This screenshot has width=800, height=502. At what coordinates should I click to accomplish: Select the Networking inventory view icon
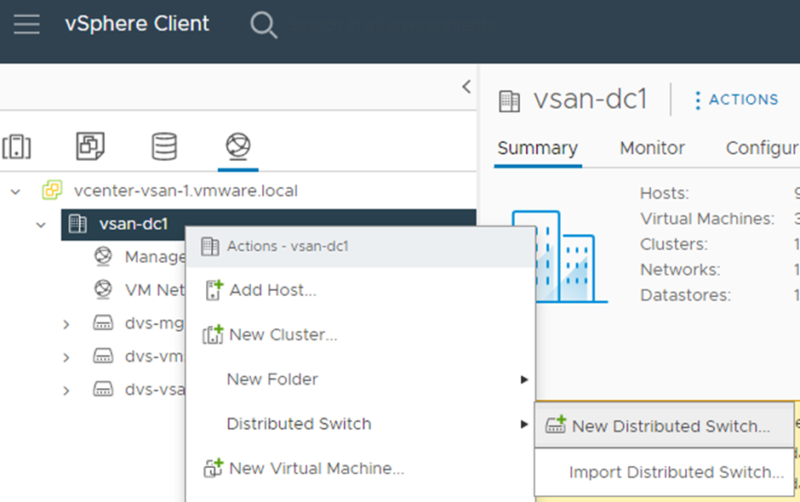click(x=237, y=146)
